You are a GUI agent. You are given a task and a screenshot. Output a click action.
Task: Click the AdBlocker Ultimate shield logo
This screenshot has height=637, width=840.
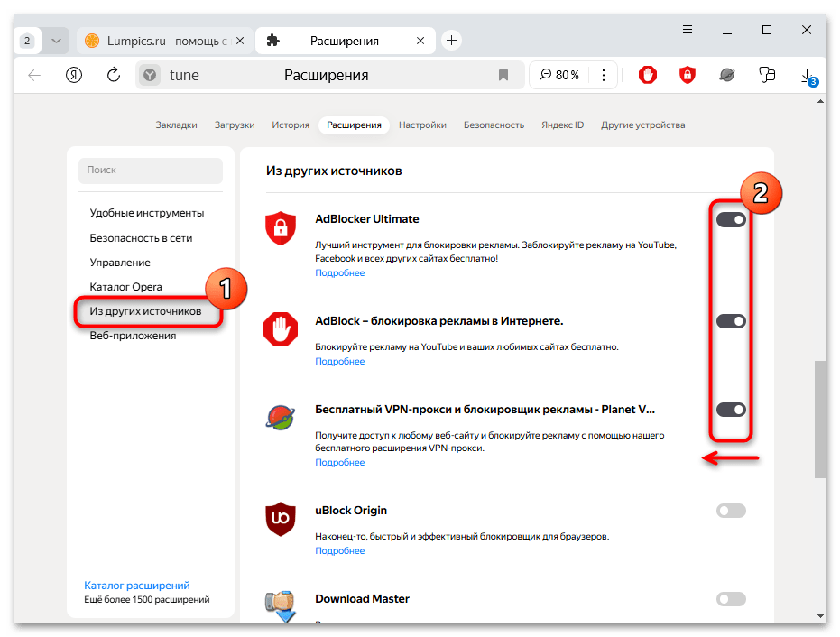(x=281, y=227)
